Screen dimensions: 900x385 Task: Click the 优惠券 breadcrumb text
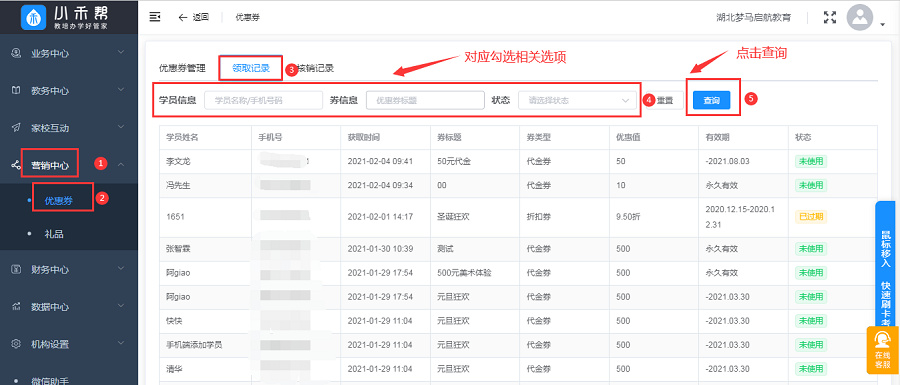click(247, 17)
